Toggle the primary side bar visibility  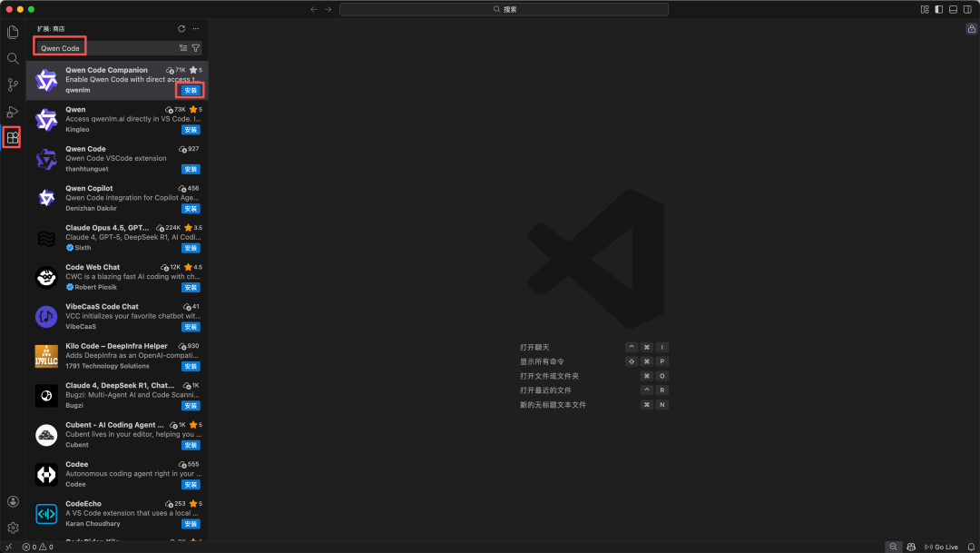(x=939, y=9)
